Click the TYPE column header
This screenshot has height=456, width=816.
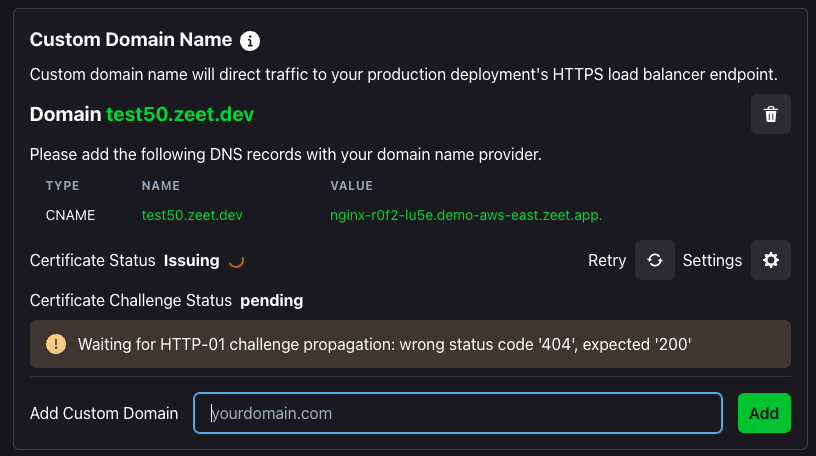(62, 186)
